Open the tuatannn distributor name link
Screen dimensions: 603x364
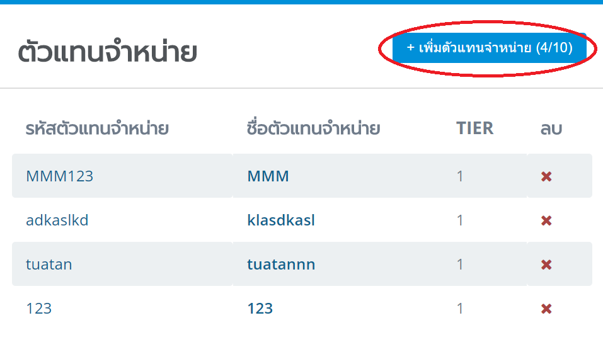click(x=281, y=264)
